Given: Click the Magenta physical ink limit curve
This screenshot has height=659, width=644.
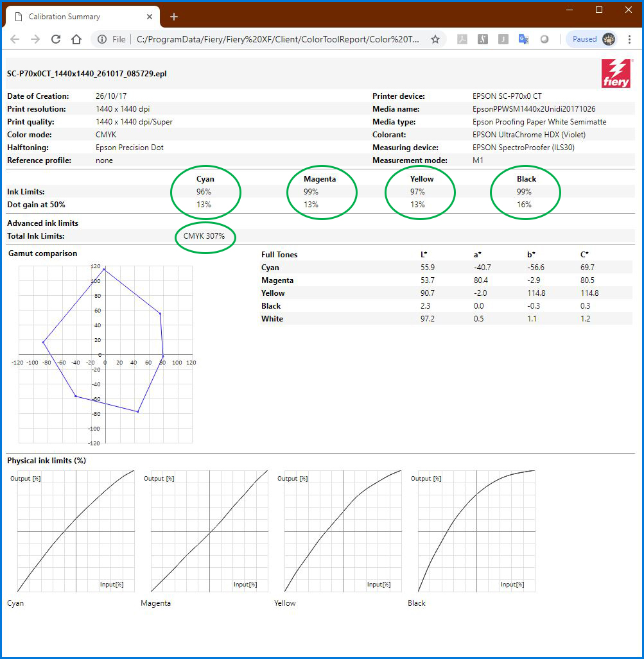Looking at the screenshot, I should click(x=209, y=531).
